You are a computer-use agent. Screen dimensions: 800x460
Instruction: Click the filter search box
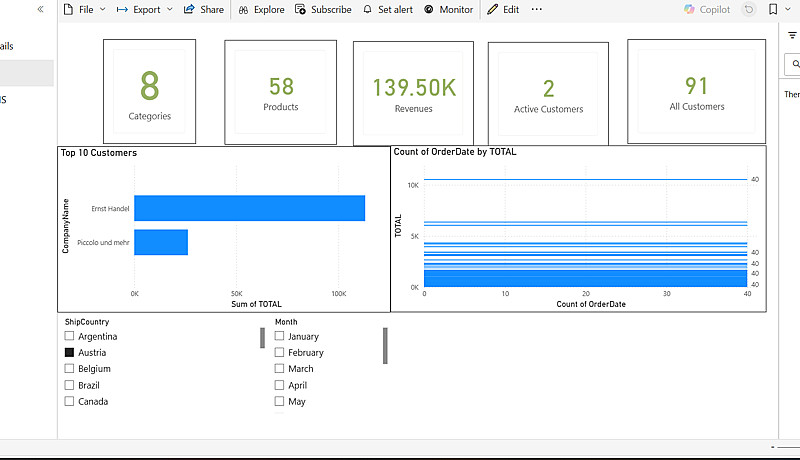click(x=792, y=64)
